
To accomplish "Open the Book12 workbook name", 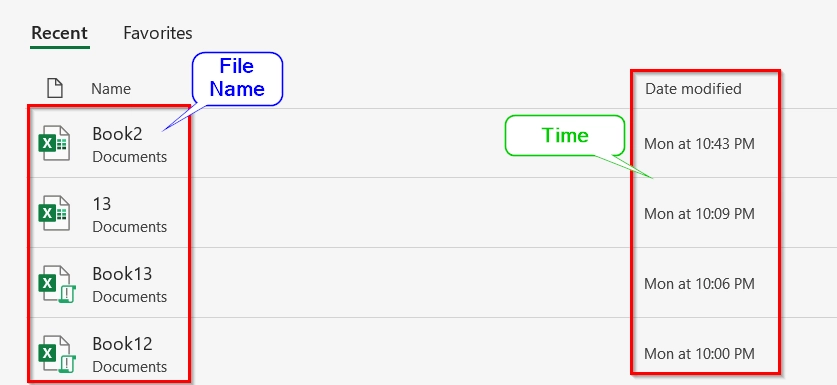I will coord(122,343).
